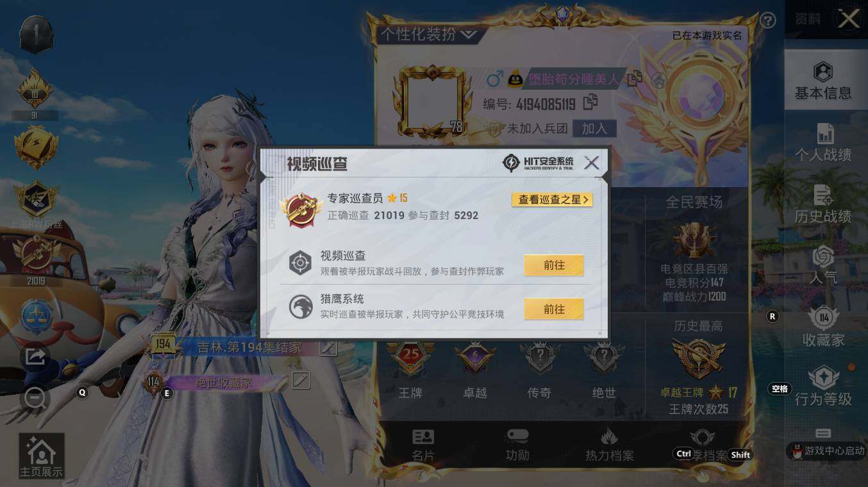
Task: Open 主页展示 home display icon
Action: click(42, 456)
